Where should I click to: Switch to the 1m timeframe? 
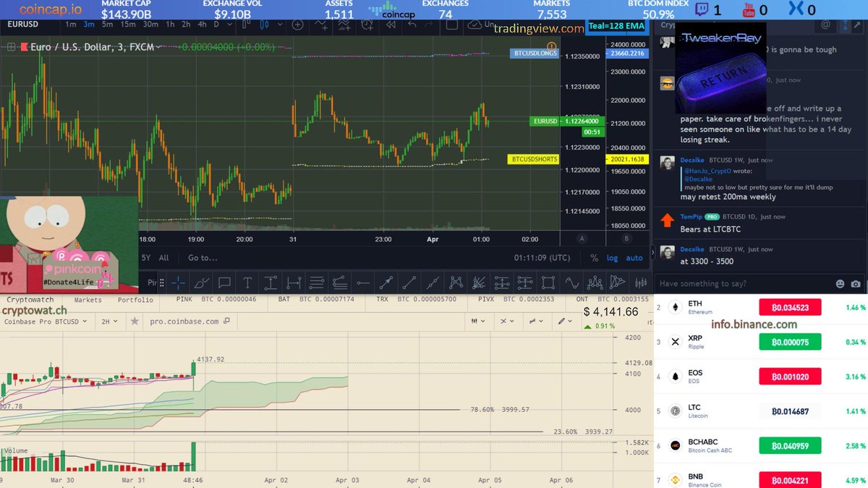click(71, 24)
